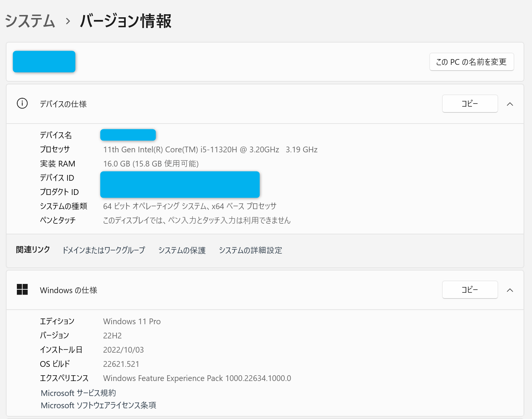
Task: Click バージョン情報 page title
Action: coord(126,21)
